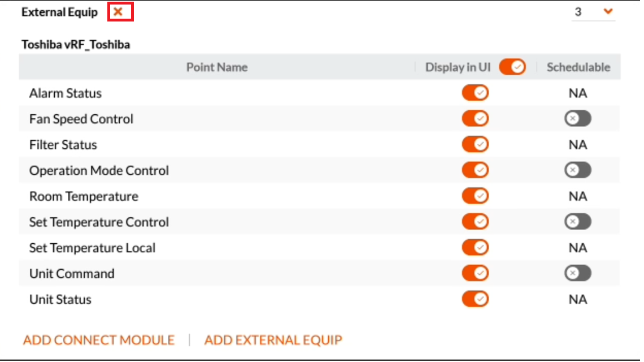Toggle Set Temperature Local display switch
The width and height of the screenshot is (644, 362).
point(475,247)
